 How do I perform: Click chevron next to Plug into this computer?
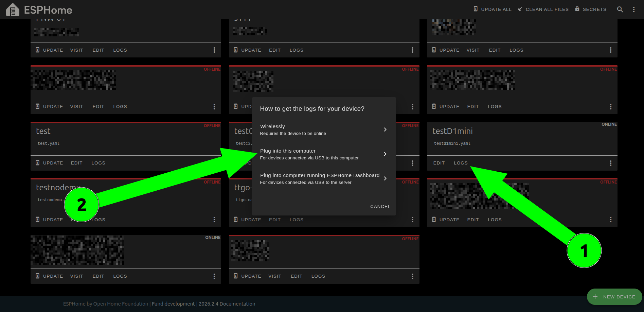tap(385, 154)
